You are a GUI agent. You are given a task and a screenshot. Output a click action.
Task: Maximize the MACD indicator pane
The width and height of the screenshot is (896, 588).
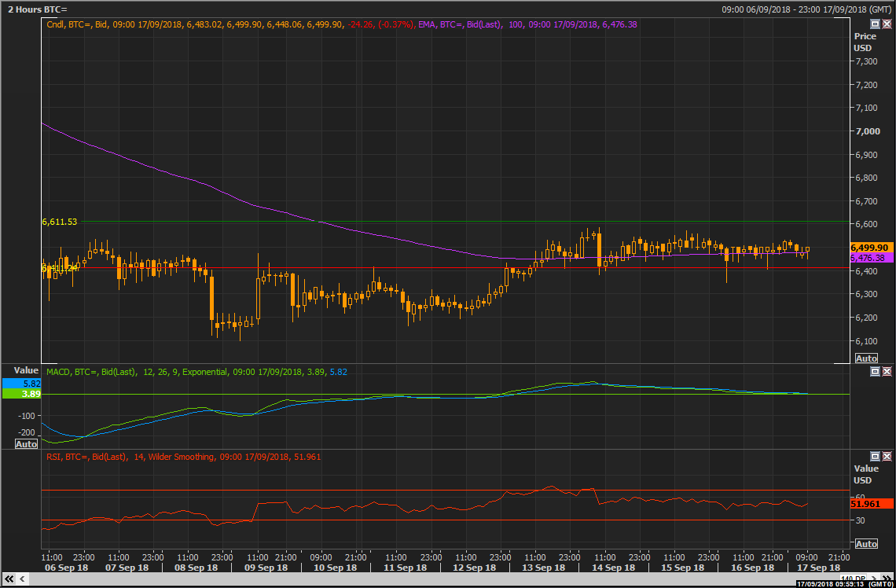point(876,372)
